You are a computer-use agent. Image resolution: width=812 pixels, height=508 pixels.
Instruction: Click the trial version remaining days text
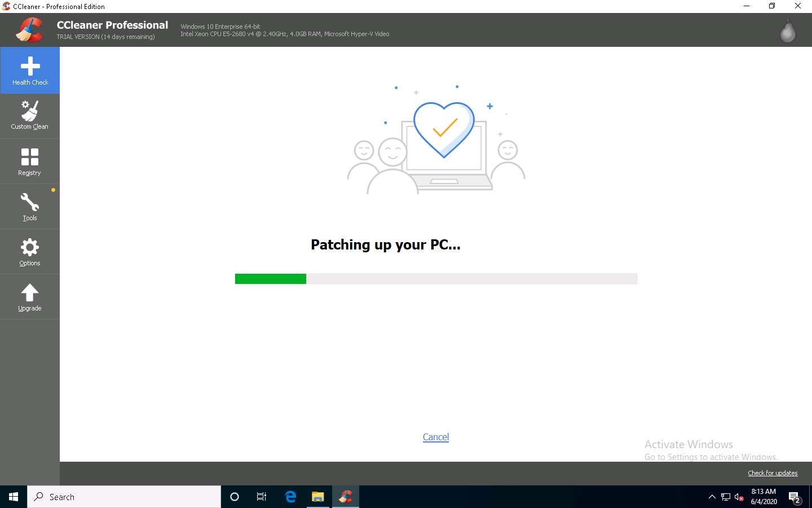pyautogui.click(x=105, y=37)
